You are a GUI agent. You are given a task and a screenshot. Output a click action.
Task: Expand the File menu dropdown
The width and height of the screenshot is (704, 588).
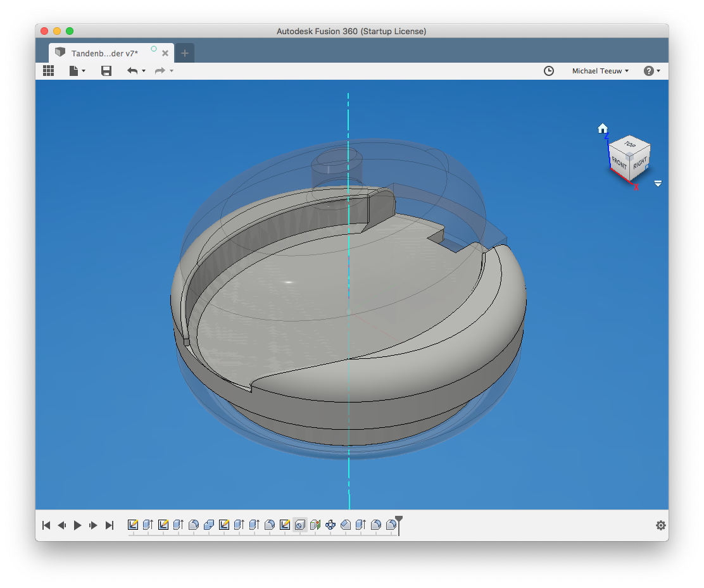pos(77,71)
